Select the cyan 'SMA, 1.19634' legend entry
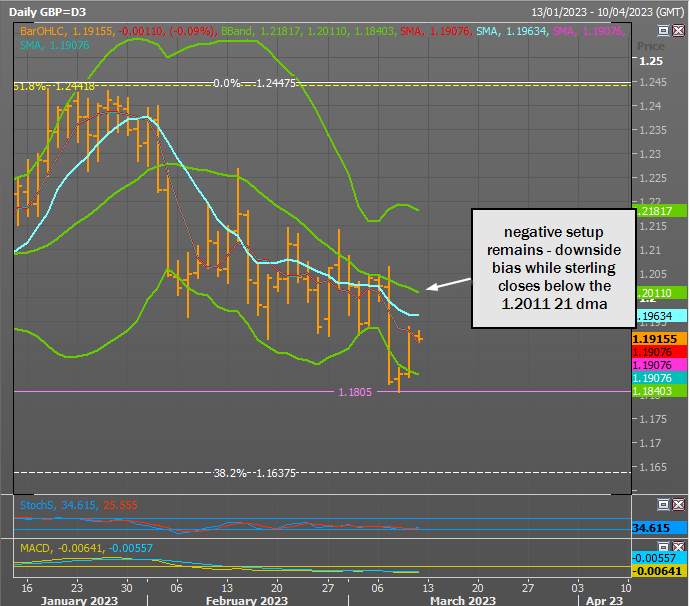This screenshot has width=690, height=606. coord(512,31)
